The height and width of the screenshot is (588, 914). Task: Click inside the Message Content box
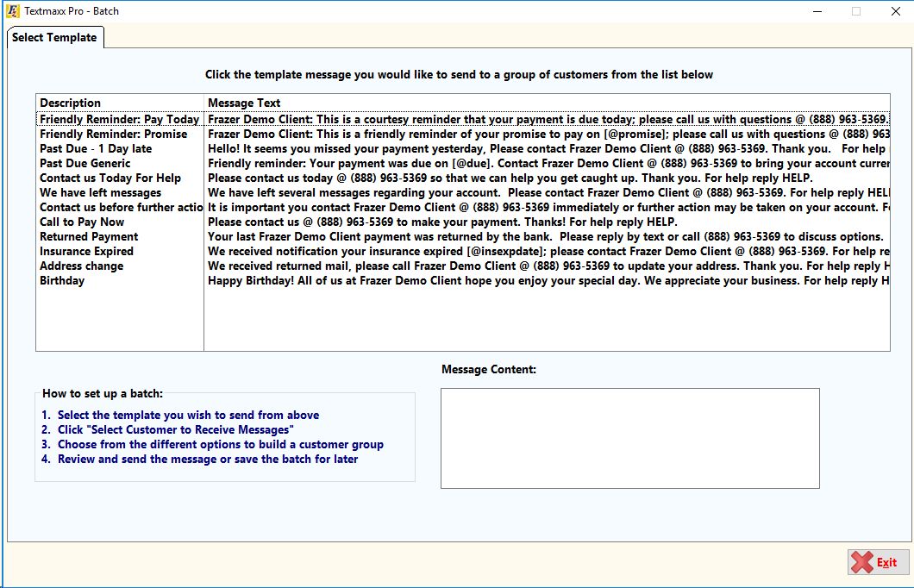(x=630, y=438)
